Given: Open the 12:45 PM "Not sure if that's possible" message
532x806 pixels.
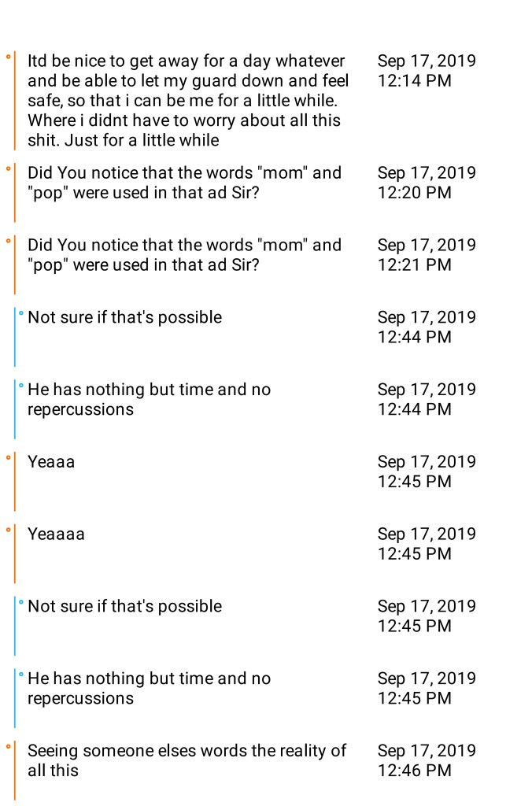Looking at the screenshot, I should [x=124, y=606].
